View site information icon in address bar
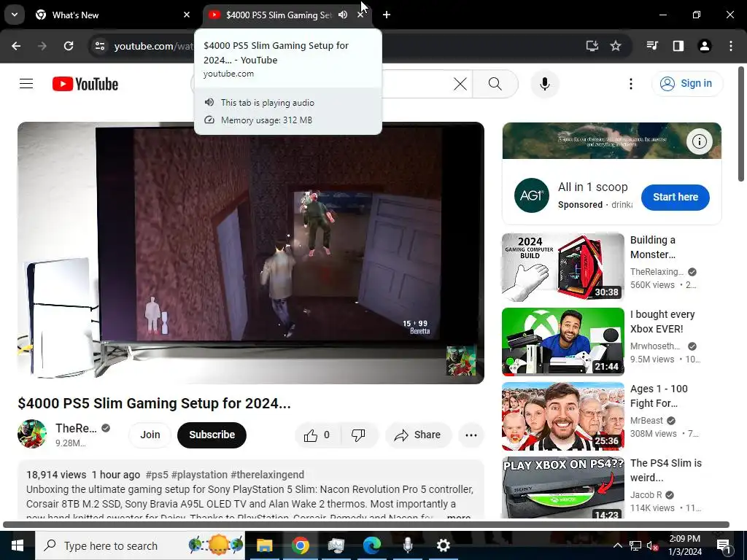 (100, 46)
